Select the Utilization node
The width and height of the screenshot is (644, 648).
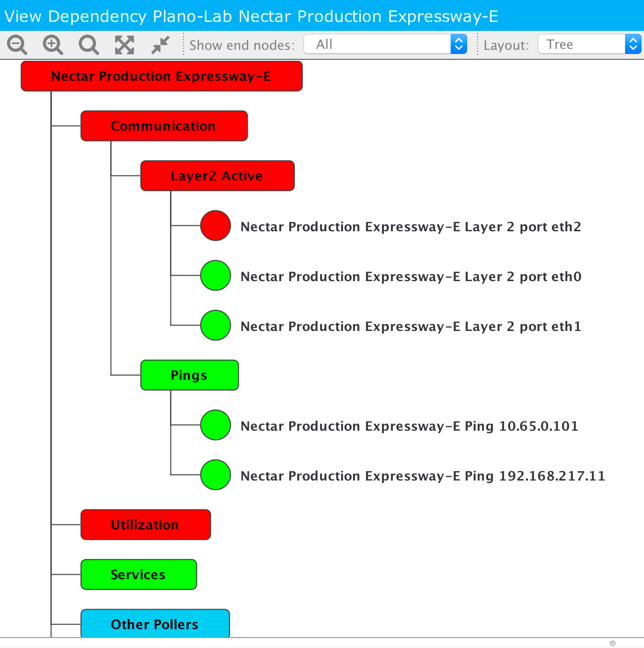pyautogui.click(x=146, y=525)
